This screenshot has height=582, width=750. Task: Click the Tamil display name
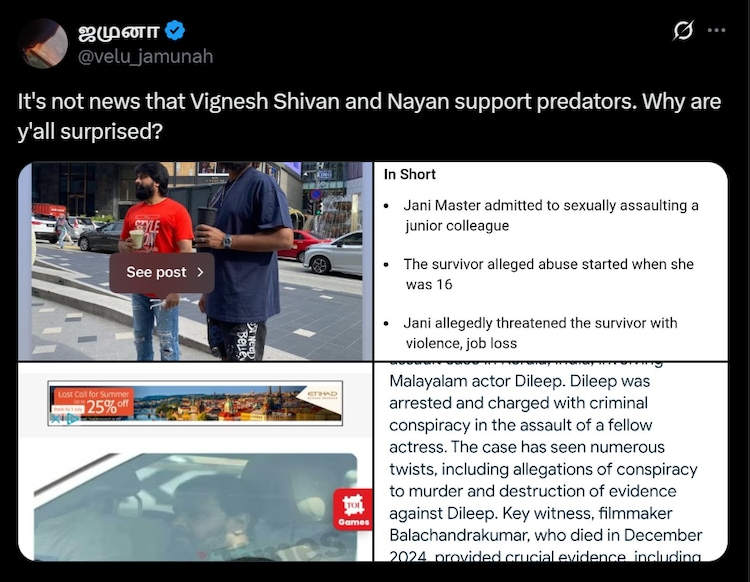[x=119, y=32]
